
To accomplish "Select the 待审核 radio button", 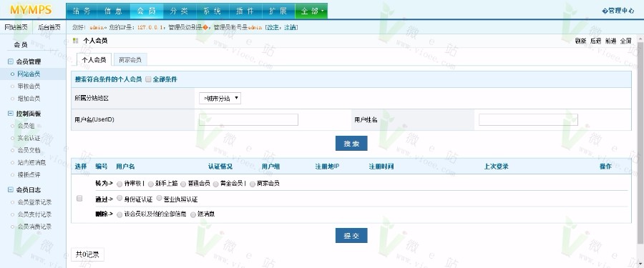I will tap(119, 184).
